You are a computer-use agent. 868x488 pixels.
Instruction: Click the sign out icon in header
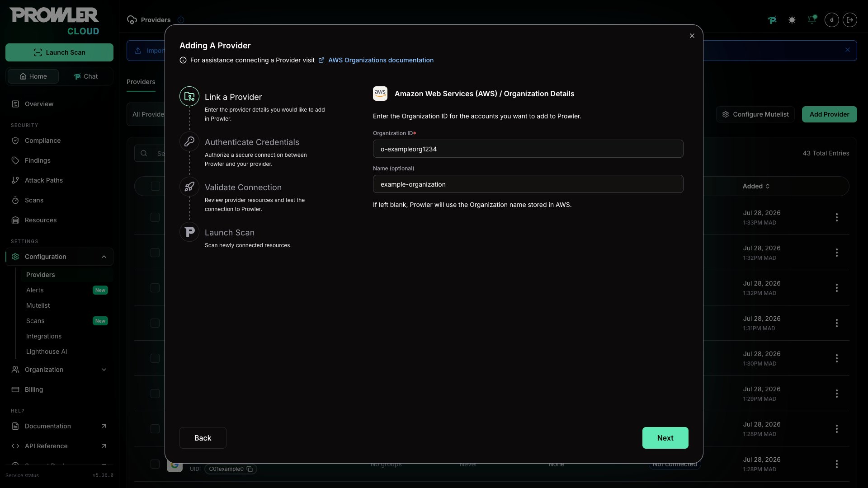(850, 20)
